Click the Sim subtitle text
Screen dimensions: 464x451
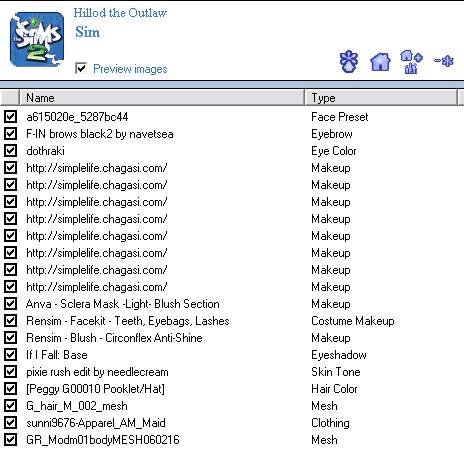(87, 32)
